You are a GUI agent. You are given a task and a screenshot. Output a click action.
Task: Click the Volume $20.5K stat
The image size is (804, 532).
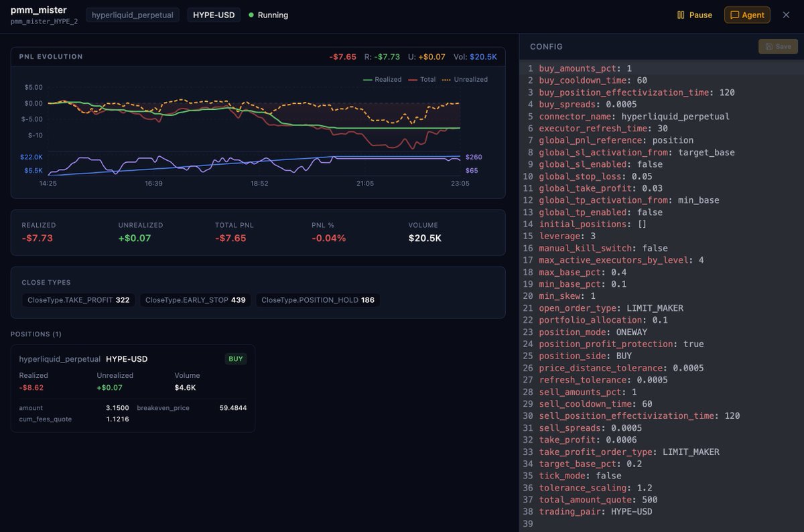tap(425, 232)
